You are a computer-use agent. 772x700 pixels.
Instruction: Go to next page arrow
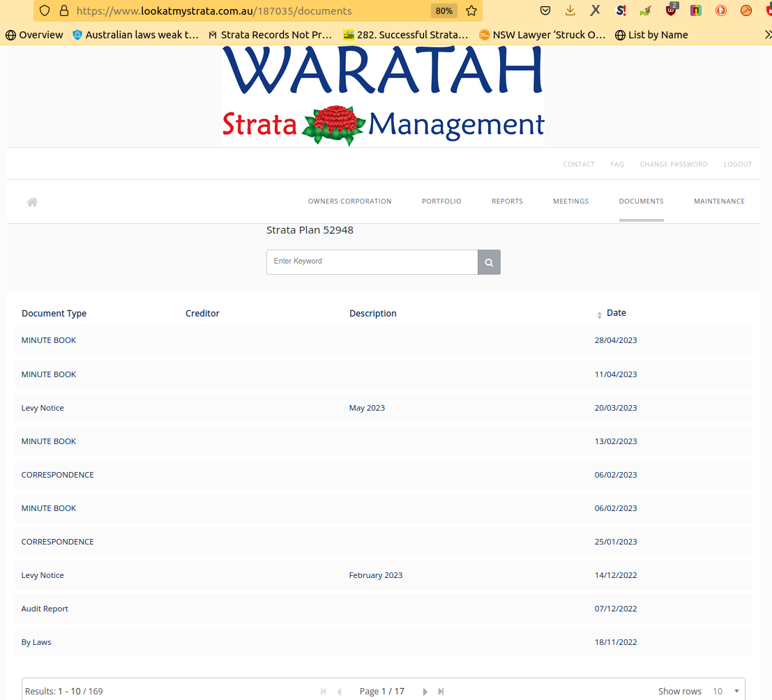[x=425, y=692]
